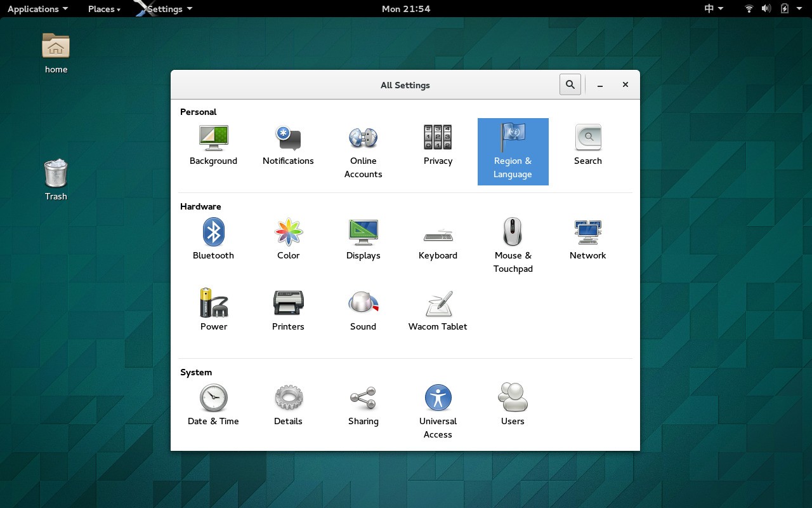The height and width of the screenshot is (508, 812).
Task: Open Privacy settings
Action: point(438,145)
